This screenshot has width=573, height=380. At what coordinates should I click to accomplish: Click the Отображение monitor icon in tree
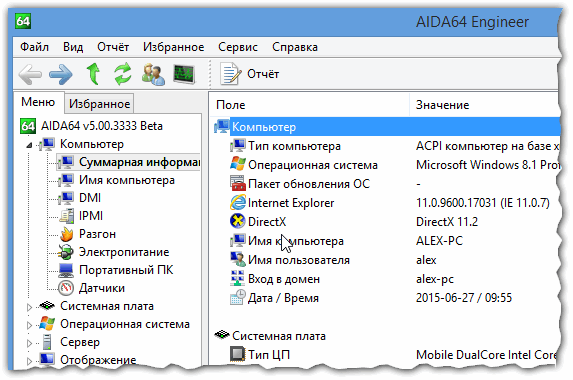coord(47,360)
